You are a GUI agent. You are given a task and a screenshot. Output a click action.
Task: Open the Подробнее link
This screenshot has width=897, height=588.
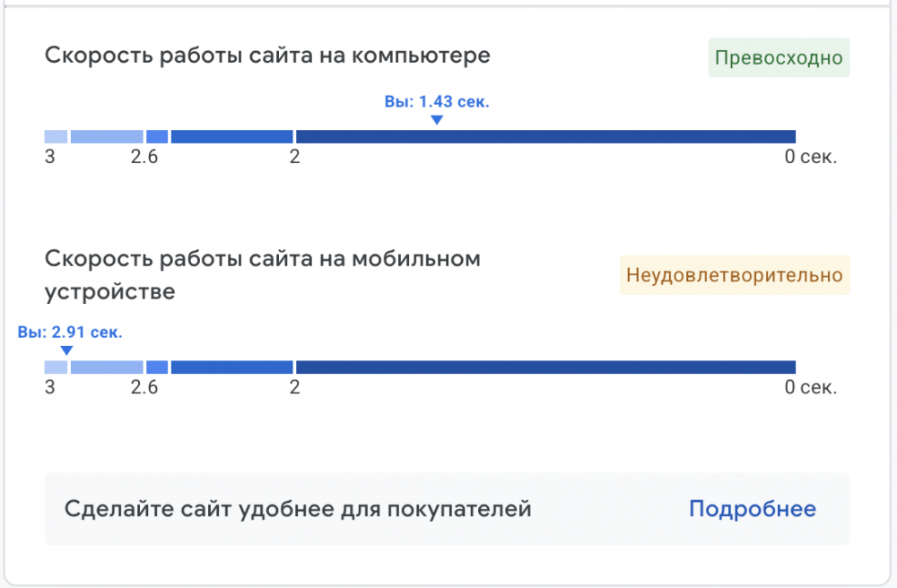coord(752,509)
